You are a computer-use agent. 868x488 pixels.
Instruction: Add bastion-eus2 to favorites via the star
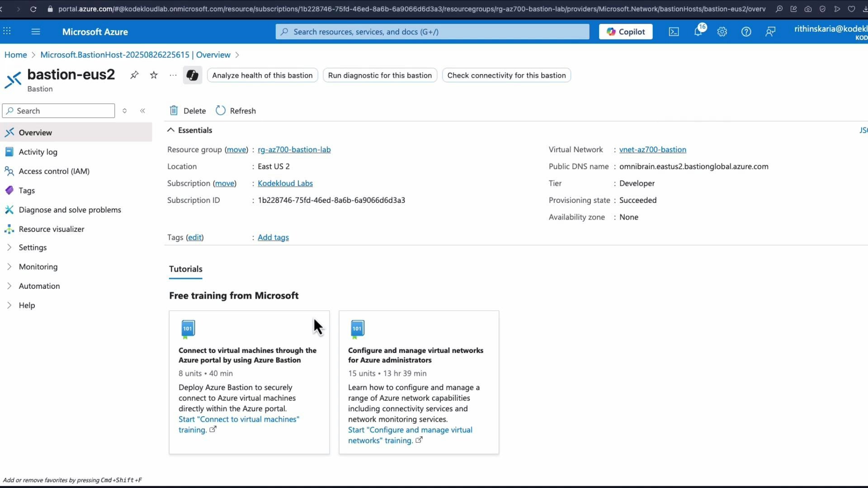tap(153, 75)
